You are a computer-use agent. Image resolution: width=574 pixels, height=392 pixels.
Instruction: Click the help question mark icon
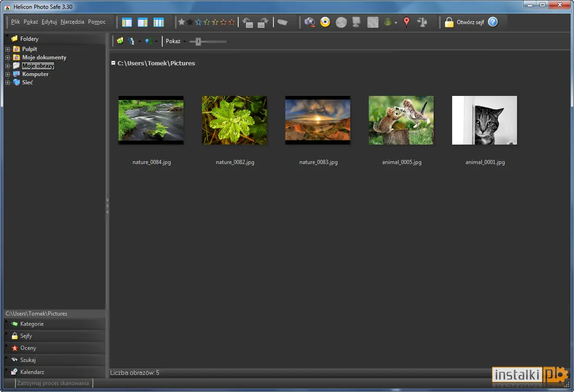click(493, 22)
